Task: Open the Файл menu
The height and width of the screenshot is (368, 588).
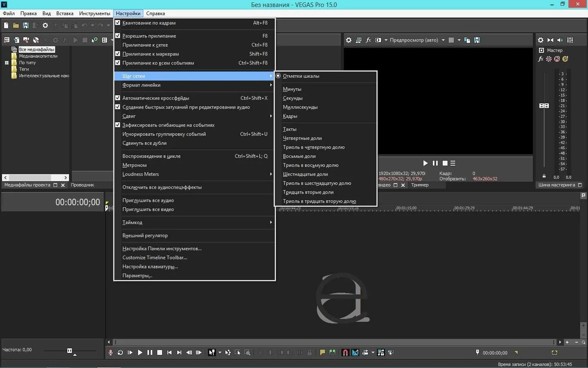Action: point(9,13)
